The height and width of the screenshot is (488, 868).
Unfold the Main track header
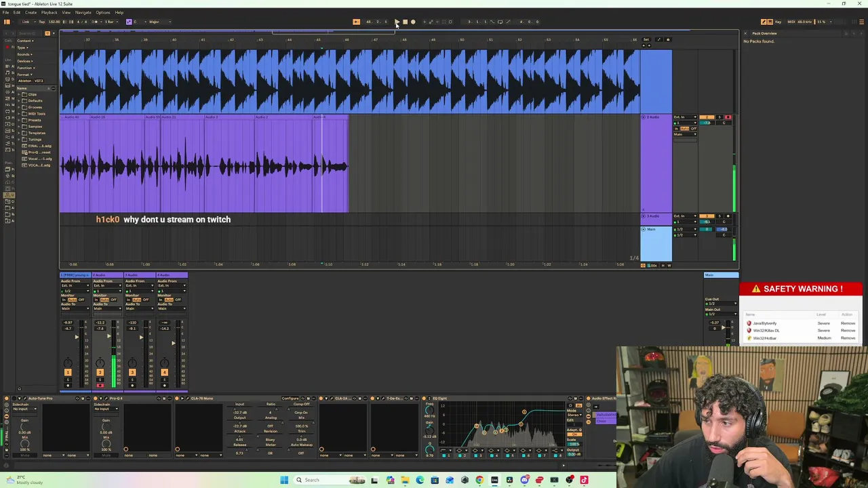point(644,229)
